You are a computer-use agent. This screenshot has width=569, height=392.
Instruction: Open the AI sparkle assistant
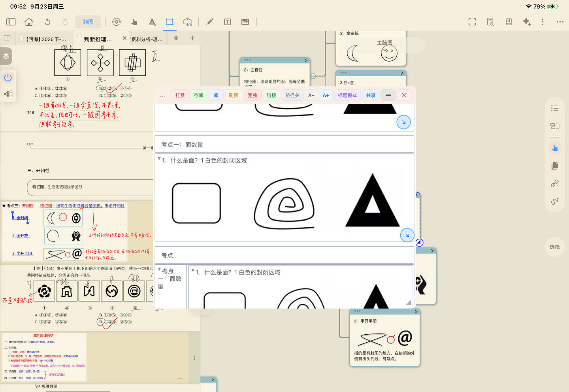tap(527, 22)
